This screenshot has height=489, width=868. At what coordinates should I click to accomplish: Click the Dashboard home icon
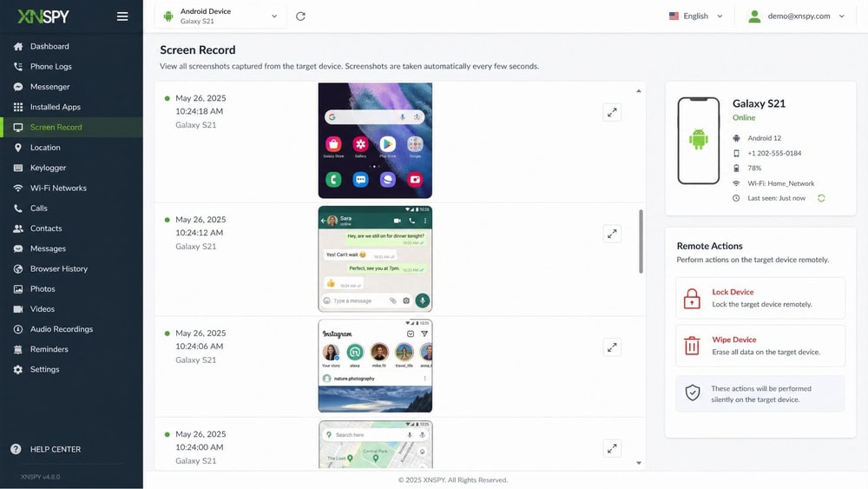click(x=18, y=47)
